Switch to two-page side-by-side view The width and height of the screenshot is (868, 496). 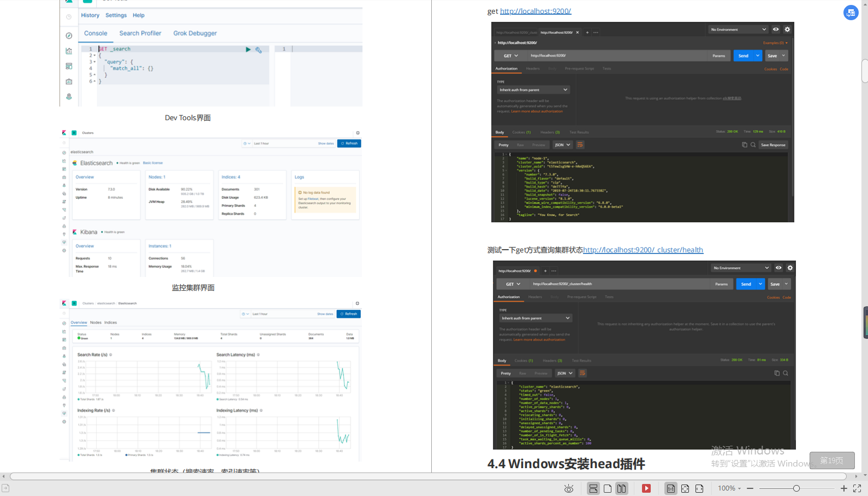pos(622,488)
